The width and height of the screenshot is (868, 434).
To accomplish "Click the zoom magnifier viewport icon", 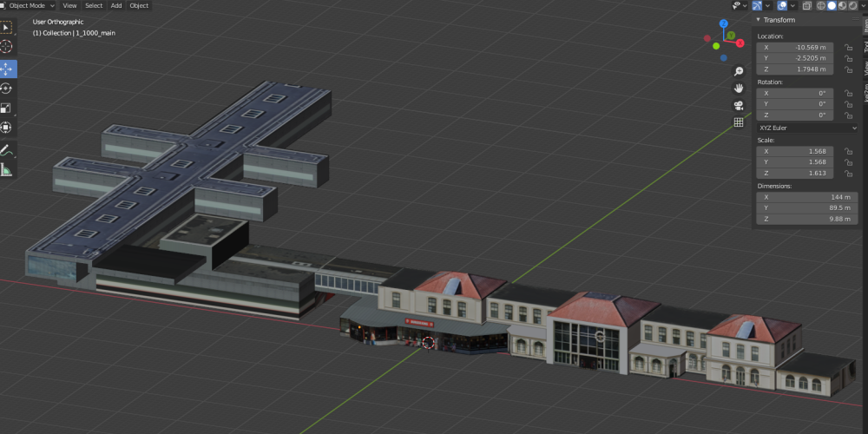I will click(x=739, y=71).
